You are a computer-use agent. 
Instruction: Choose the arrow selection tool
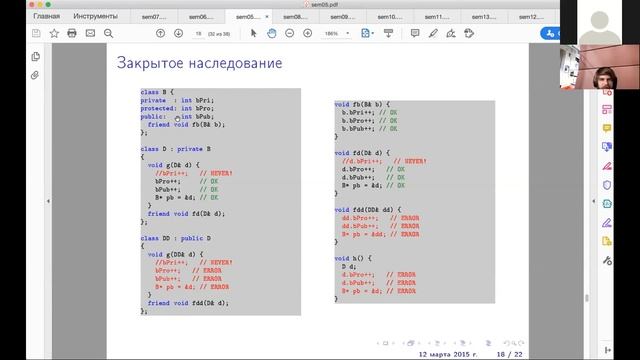click(253, 33)
